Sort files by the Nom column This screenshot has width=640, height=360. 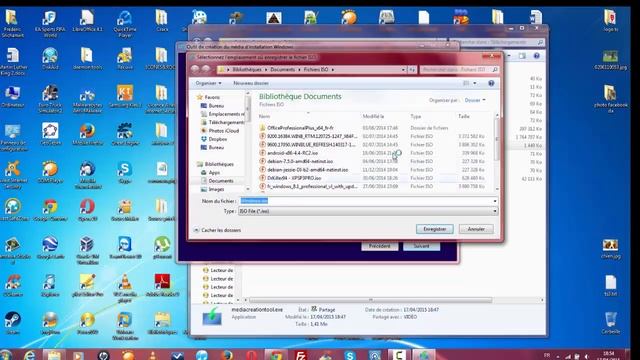pyautogui.click(x=264, y=116)
